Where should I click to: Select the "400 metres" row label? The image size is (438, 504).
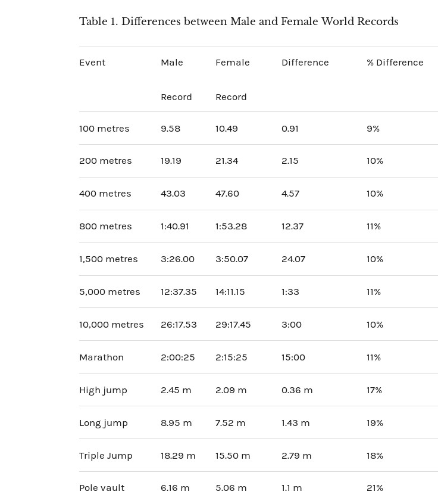click(105, 194)
